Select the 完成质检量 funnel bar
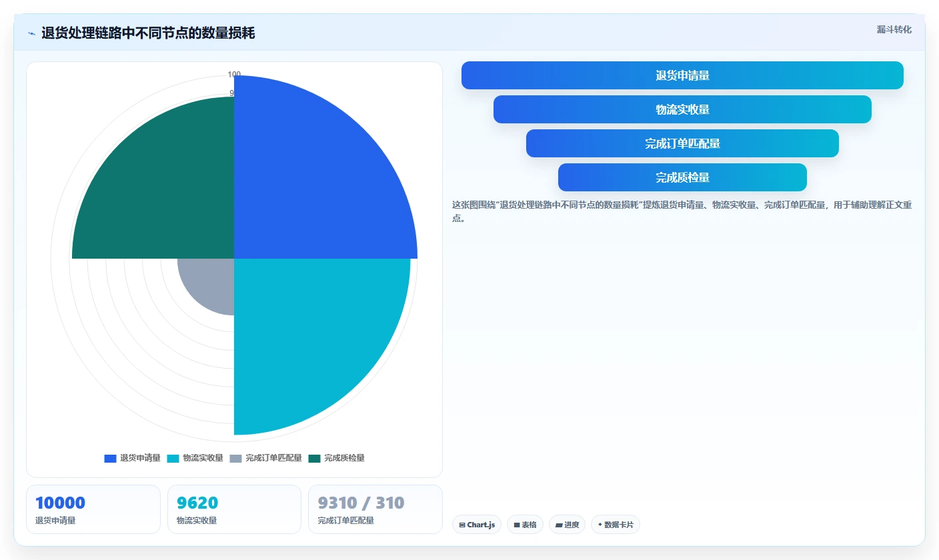 click(x=682, y=177)
